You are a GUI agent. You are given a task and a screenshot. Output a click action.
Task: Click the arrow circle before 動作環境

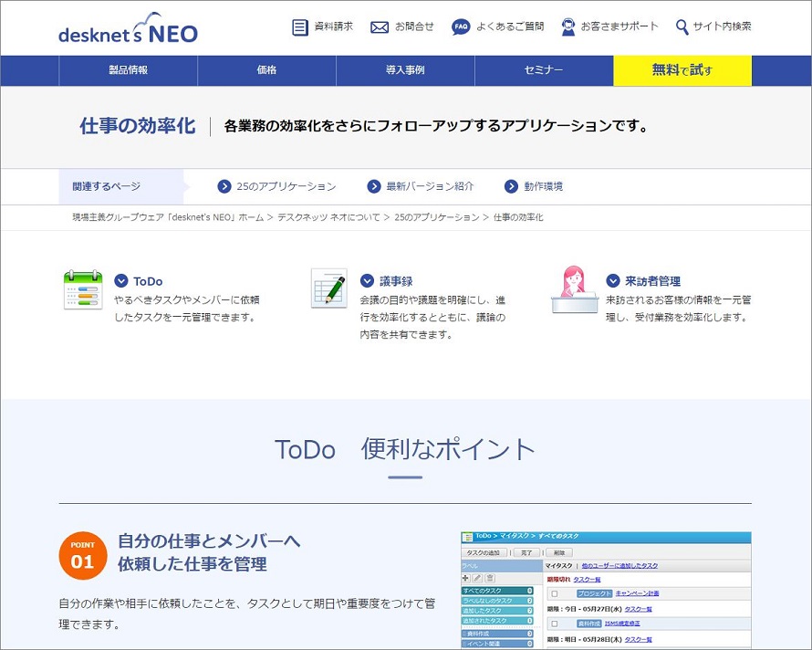click(x=511, y=186)
